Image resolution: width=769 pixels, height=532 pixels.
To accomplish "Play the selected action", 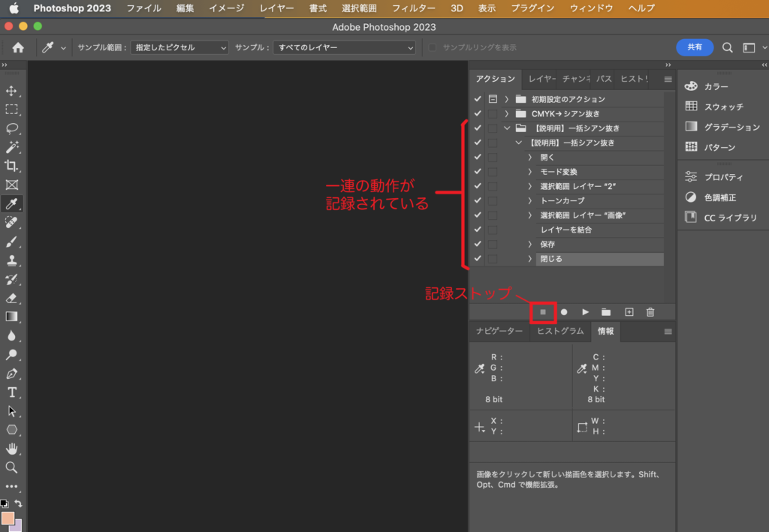I will [585, 312].
